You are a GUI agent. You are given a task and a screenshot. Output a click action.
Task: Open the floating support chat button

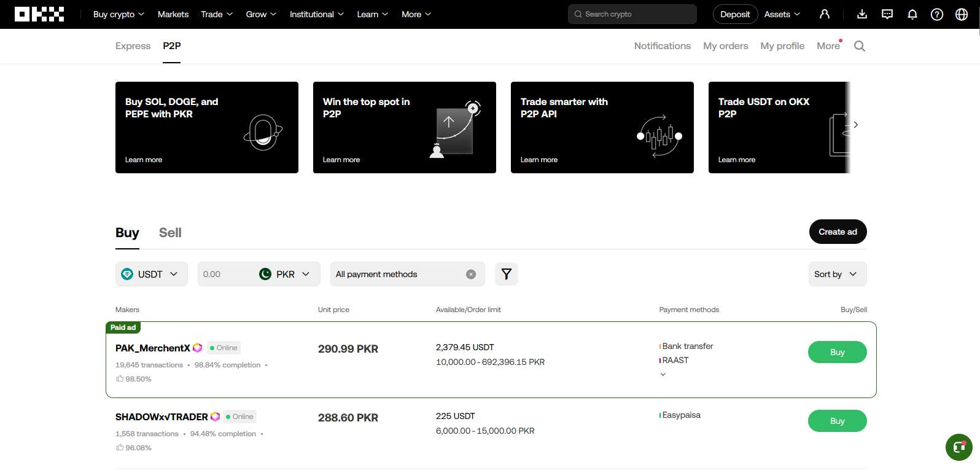click(959, 447)
